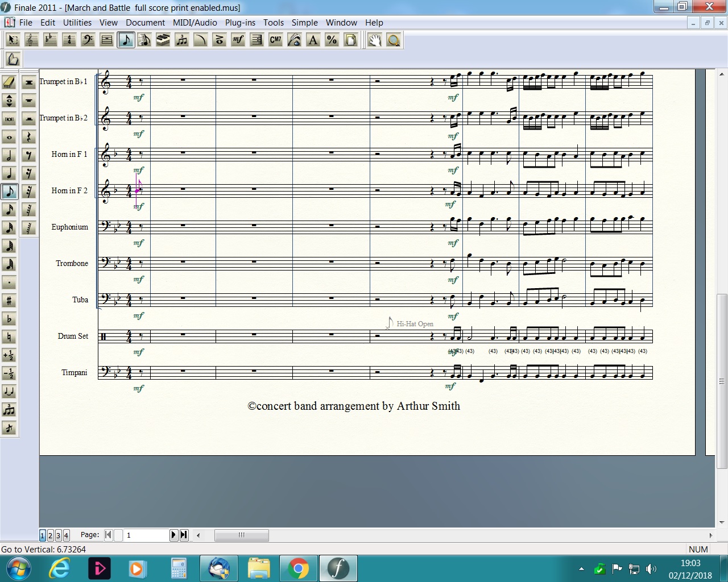
Task: Choose the Eraser in Simple Entry palette
Action: [9, 82]
